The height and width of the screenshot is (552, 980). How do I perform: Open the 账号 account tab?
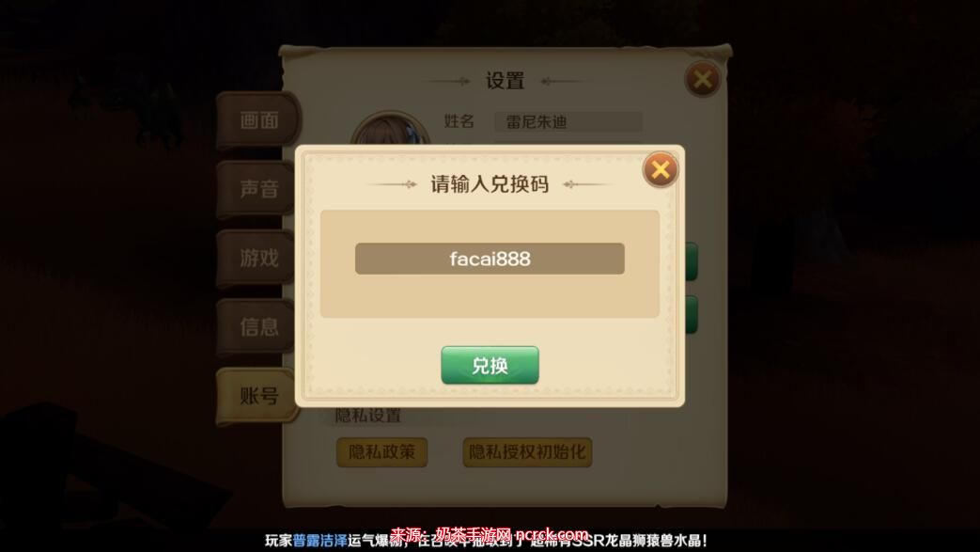pyautogui.click(x=258, y=396)
